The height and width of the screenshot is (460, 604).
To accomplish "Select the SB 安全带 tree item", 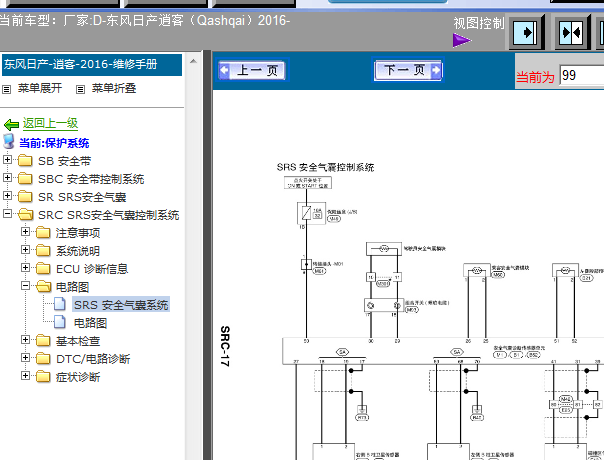I will (x=64, y=161).
